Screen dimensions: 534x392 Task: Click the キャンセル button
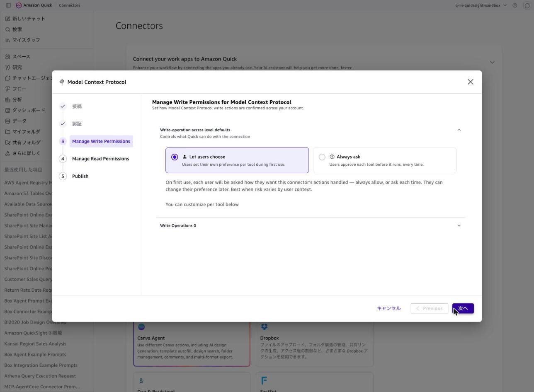389,308
